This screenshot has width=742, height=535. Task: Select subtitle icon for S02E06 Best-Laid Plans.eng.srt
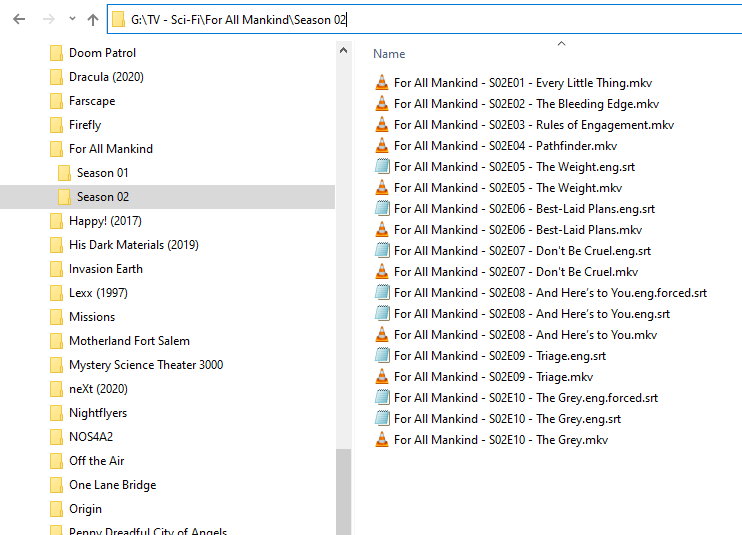point(382,209)
